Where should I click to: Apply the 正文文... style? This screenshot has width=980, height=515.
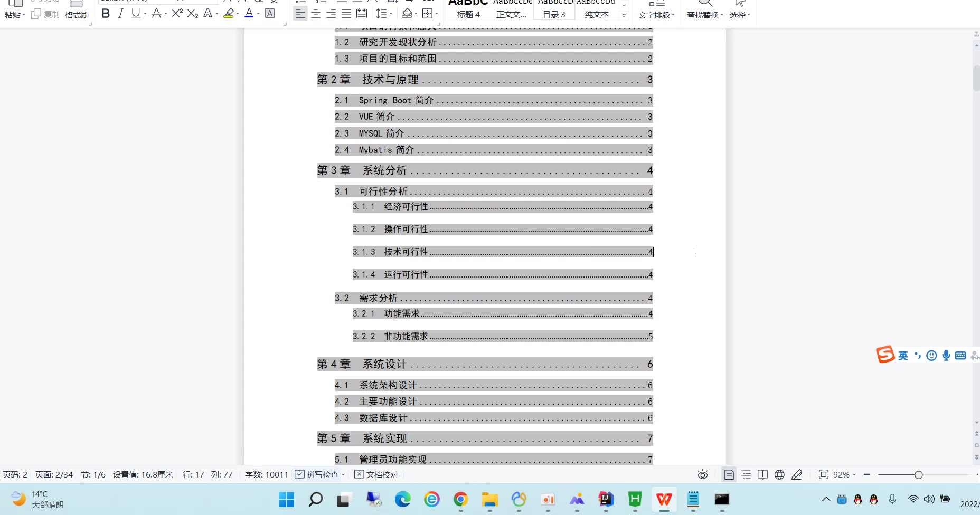point(511,11)
